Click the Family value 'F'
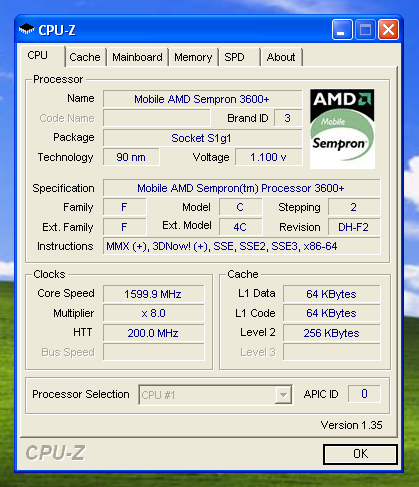The width and height of the screenshot is (419, 487). 124,207
